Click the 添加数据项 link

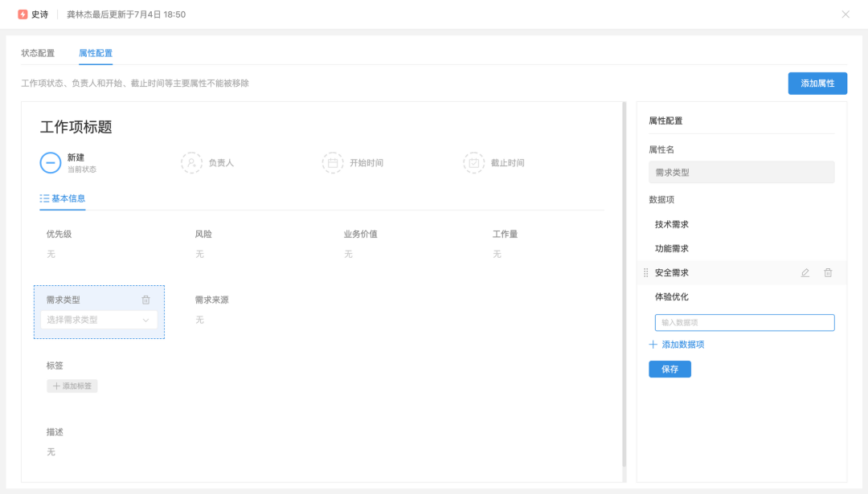pyautogui.click(x=677, y=345)
